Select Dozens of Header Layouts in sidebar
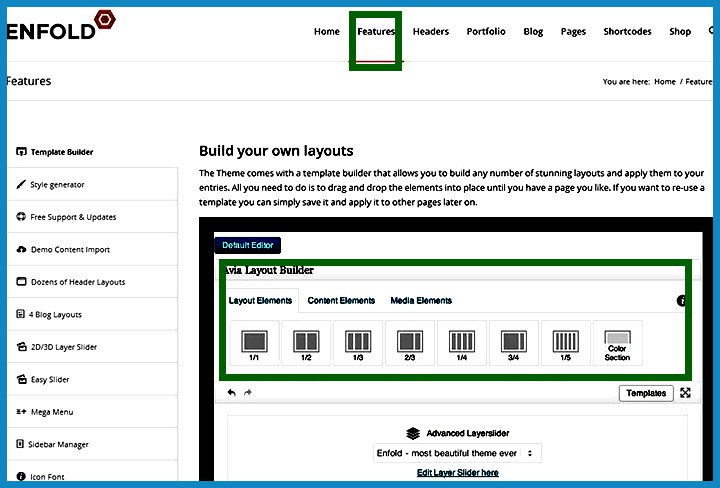The height and width of the screenshot is (488, 720). point(92,282)
